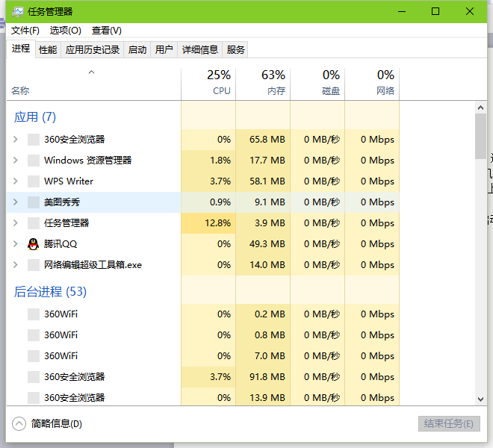Expand the 任务管理器 process entry
This screenshot has height=448, width=493.
pos(16,223)
